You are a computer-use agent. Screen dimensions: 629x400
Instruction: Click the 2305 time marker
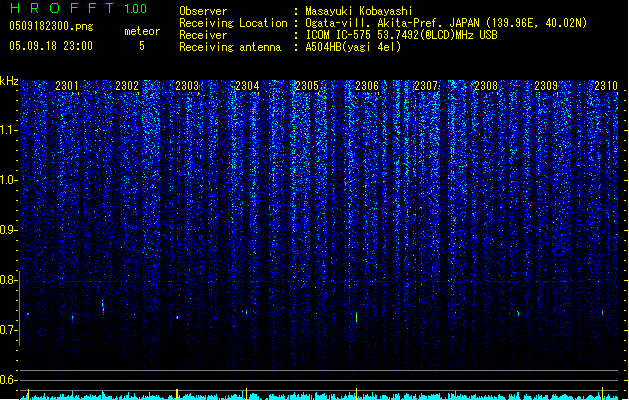307,86
